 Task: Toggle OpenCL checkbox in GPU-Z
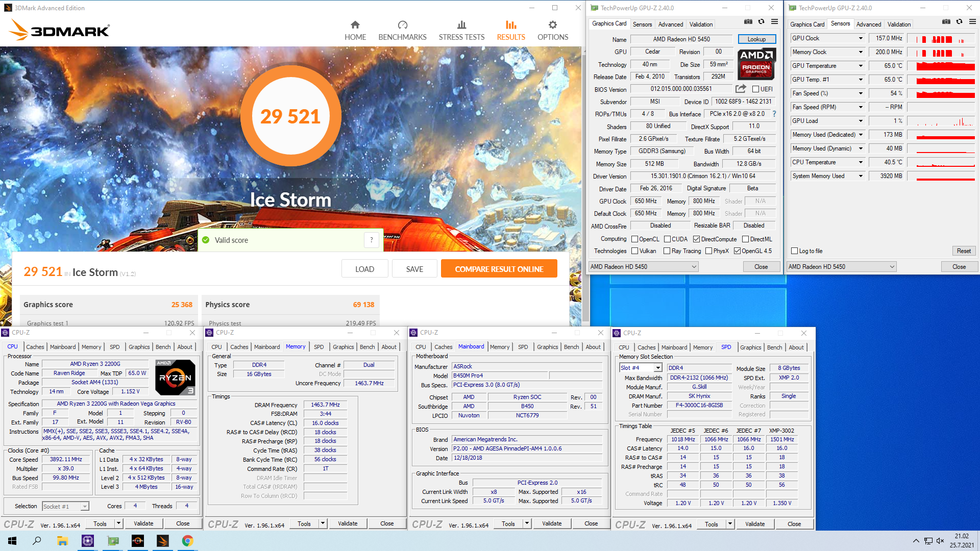point(635,239)
